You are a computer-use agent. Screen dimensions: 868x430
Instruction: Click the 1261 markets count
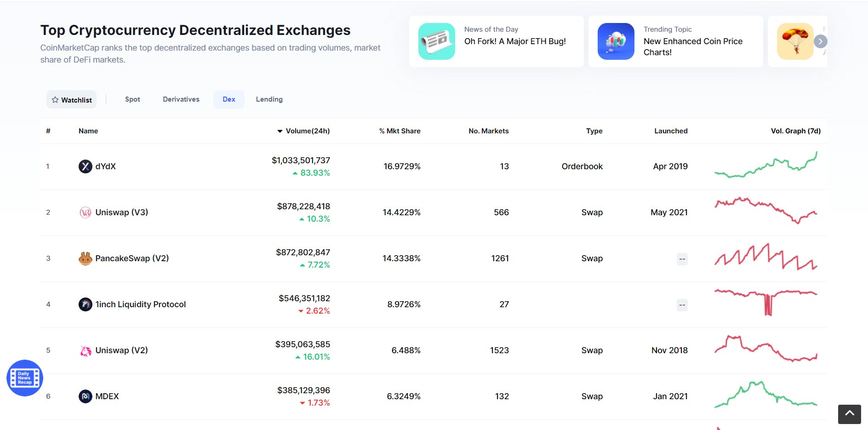(500, 258)
